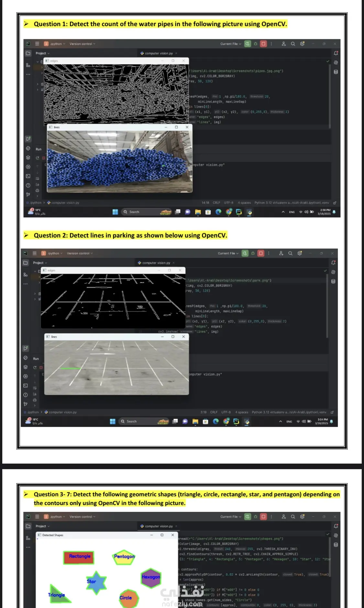The image size is (364, 608).
Task: Select the computer vision.py tab in the pipes screenshot
Action: 159,53
